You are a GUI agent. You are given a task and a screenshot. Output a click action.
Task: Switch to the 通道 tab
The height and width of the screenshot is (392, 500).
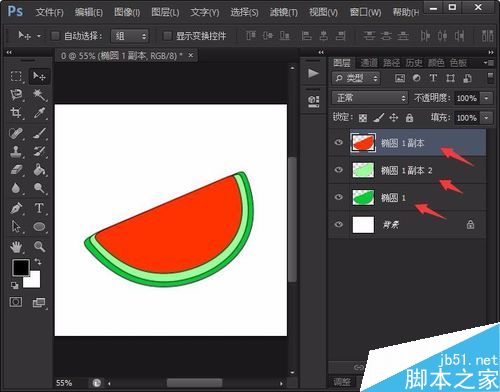tap(369, 63)
